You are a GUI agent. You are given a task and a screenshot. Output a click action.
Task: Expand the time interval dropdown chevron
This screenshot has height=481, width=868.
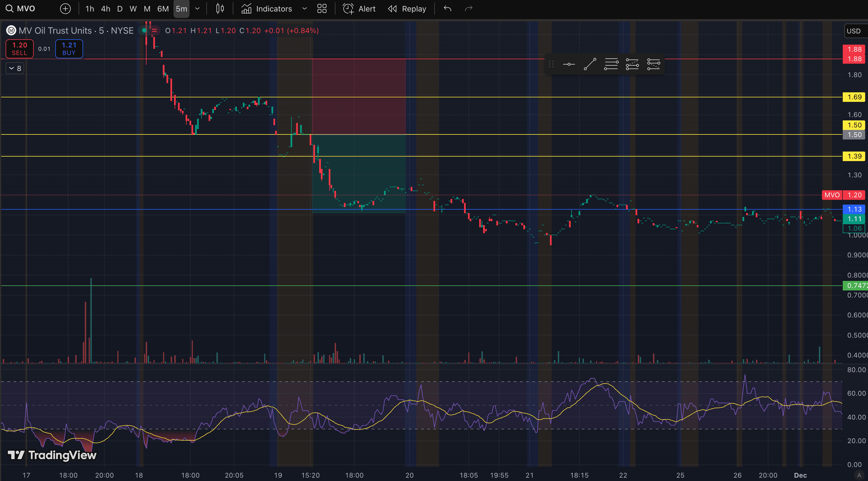[197, 9]
